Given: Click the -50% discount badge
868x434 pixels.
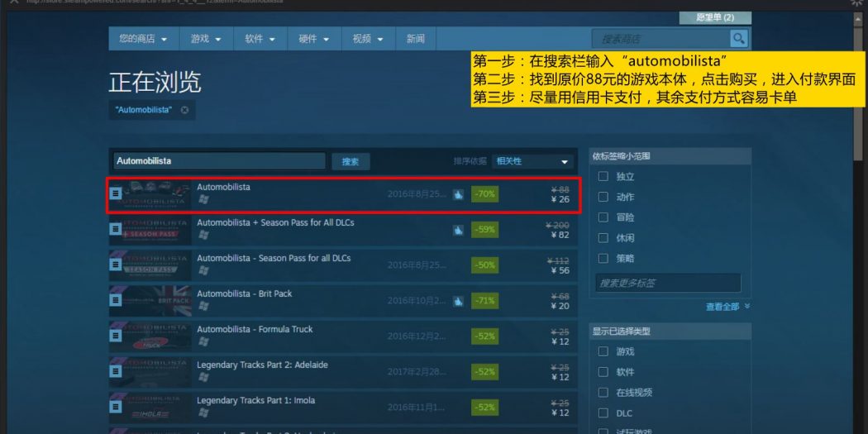Looking at the screenshot, I should tap(485, 265).
